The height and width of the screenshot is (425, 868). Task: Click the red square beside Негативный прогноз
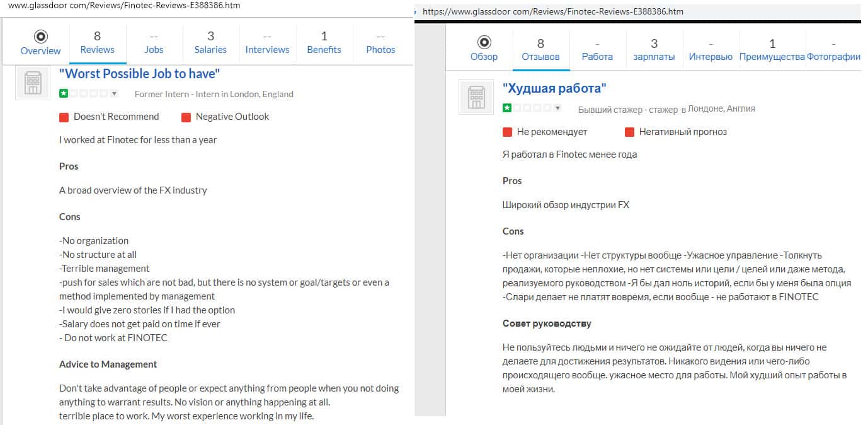629,132
